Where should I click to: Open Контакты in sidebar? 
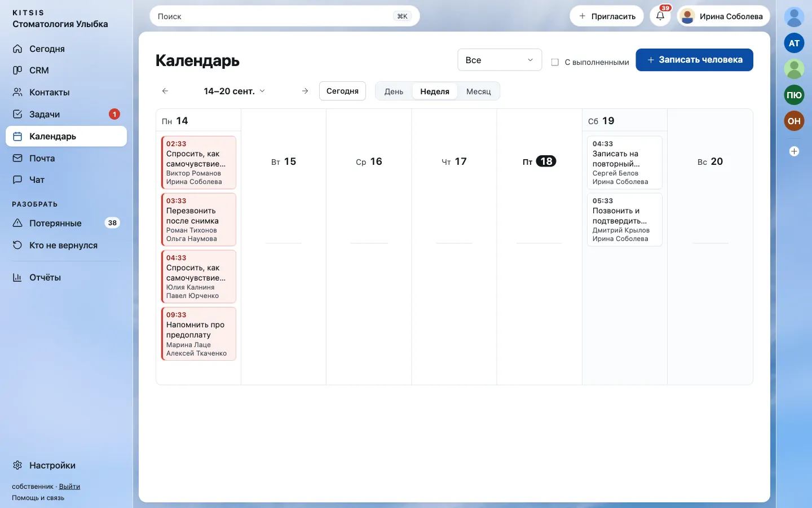coord(66,92)
